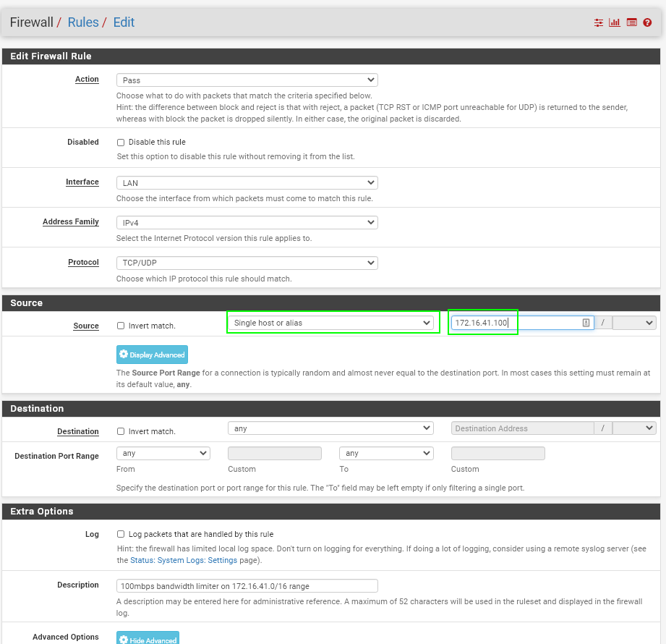Click the To Custom port field
Screen dimensions: 666x644
click(498, 454)
